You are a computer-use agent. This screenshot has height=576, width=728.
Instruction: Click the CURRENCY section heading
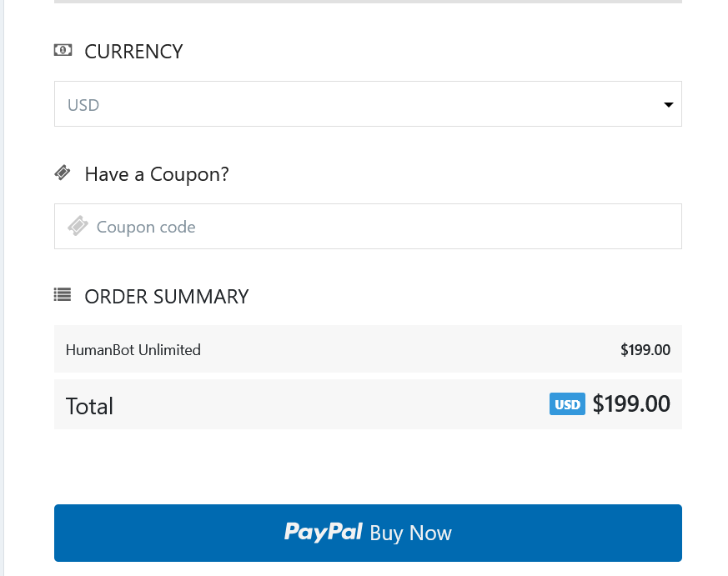[133, 51]
